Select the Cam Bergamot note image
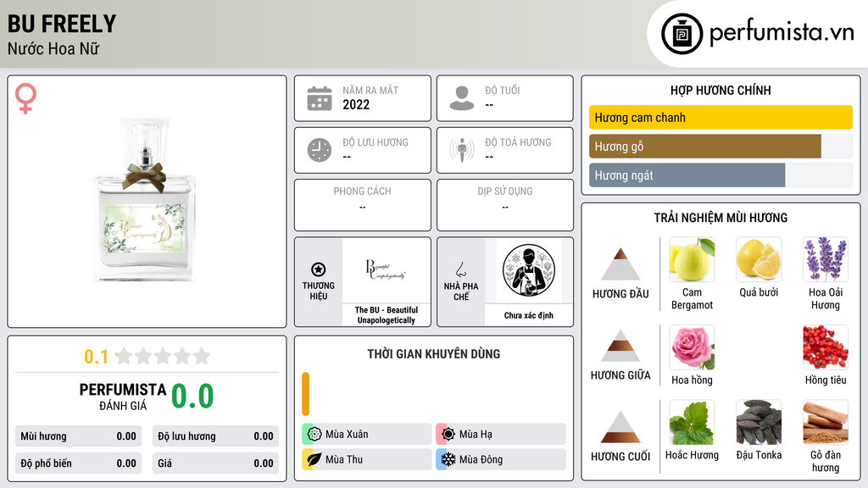The width and height of the screenshot is (868, 488). pos(692,259)
